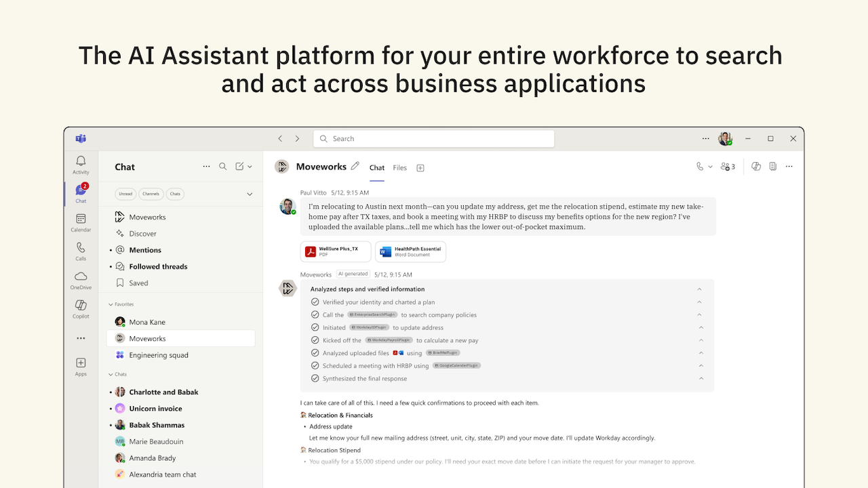The width and height of the screenshot is (868, 488).
Task: Click in the top Search box
Action: click(434, 138)
